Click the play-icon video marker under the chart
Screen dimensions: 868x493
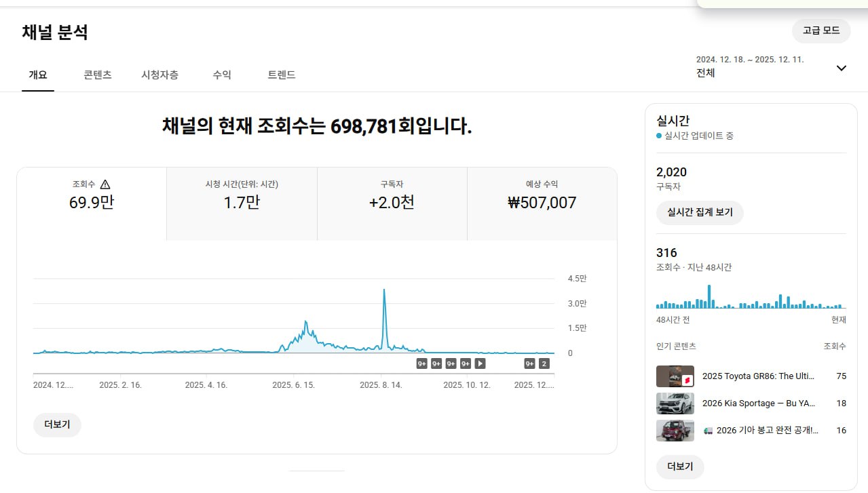480,363
